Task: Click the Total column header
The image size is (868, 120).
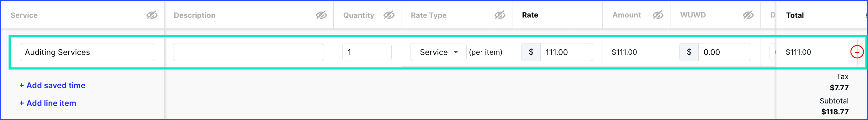Action: pyautogui.click(x=795, y=15)
